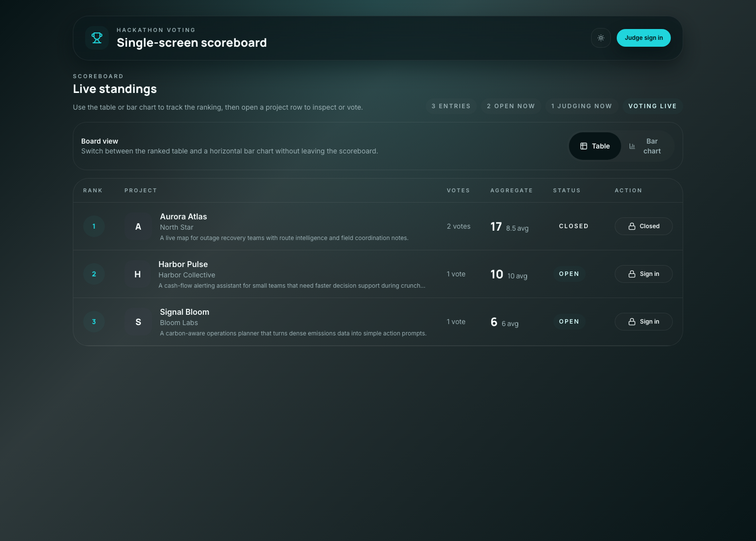
Task: Click the 'S' avatar for Signal Bloom
Action: (138, 322)
